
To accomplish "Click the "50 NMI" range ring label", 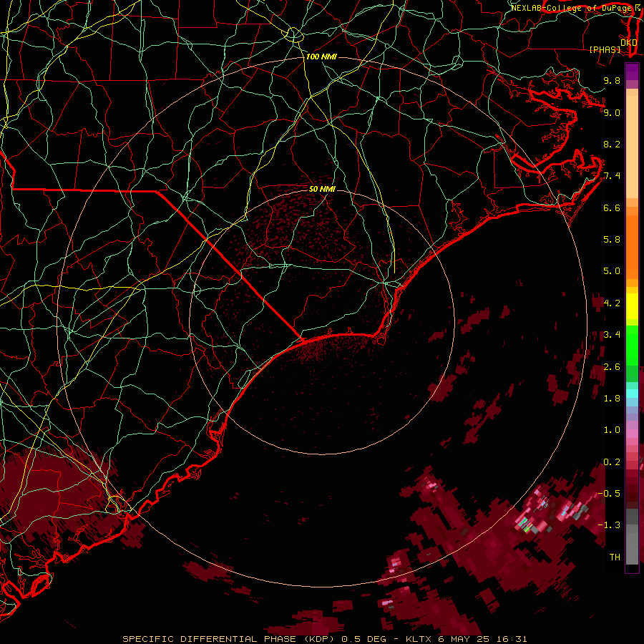I will [x=322, y=190].
